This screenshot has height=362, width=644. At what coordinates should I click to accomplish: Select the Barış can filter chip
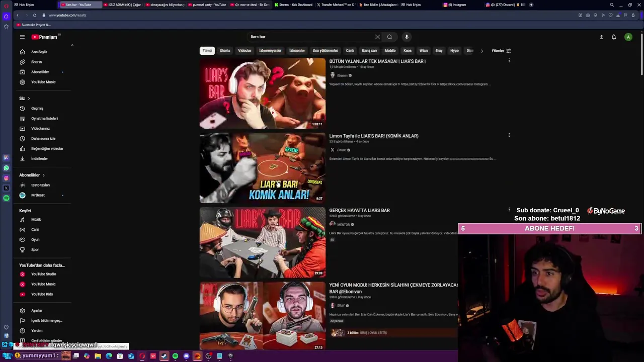click(x=369, y=51)
